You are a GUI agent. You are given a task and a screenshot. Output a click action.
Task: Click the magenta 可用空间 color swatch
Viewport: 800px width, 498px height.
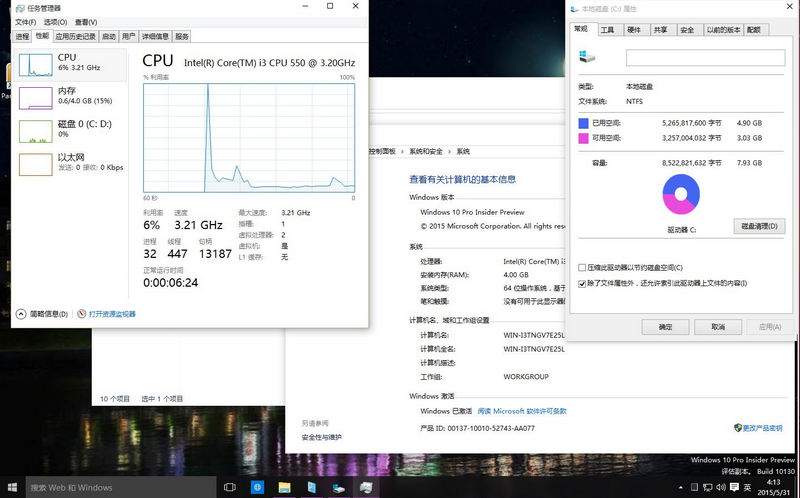click(583, 138)
